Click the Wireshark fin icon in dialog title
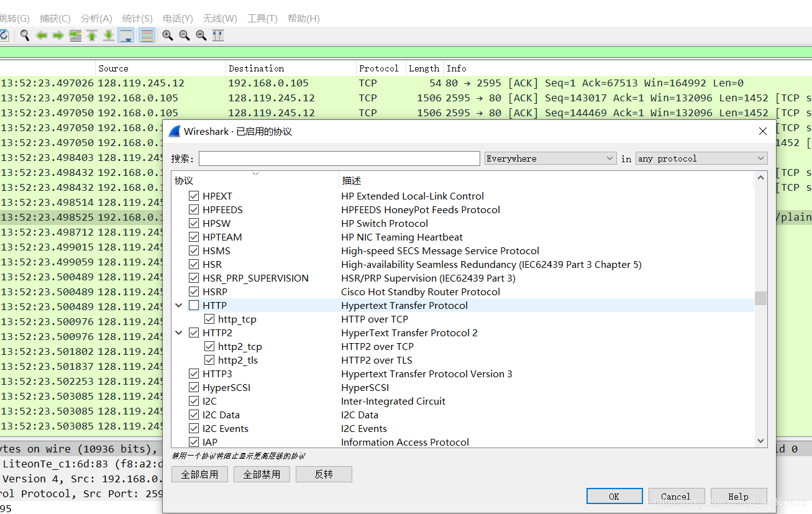 175,131
